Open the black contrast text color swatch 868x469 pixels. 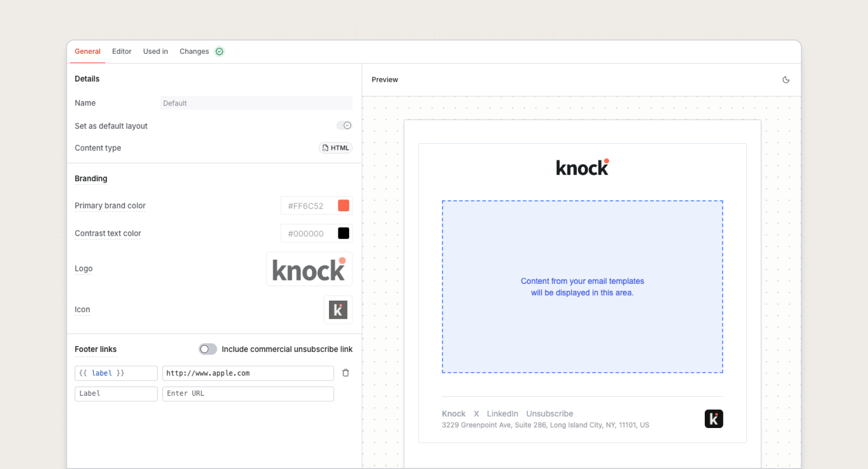coord(344,233)
